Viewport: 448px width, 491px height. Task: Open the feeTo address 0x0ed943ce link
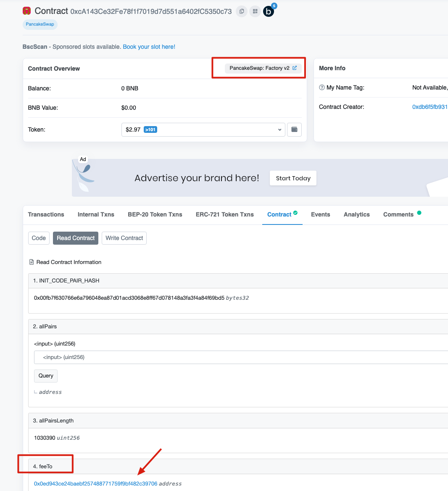[x=95, y=484]
